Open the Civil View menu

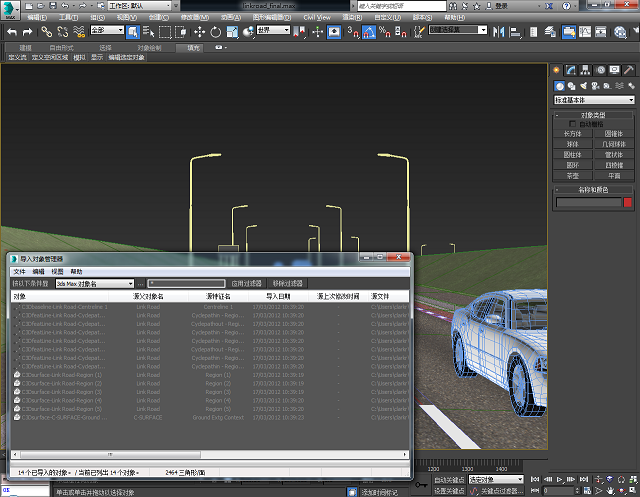[316, 18]
